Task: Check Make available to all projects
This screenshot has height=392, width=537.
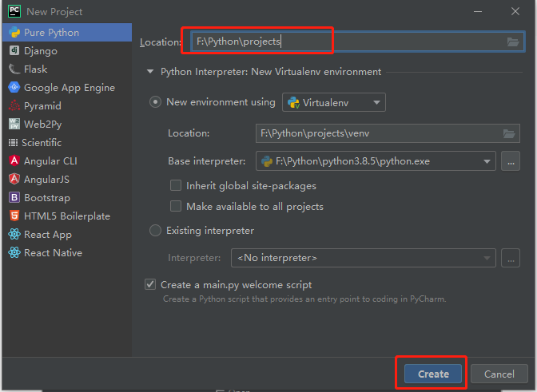Action: 176,207
